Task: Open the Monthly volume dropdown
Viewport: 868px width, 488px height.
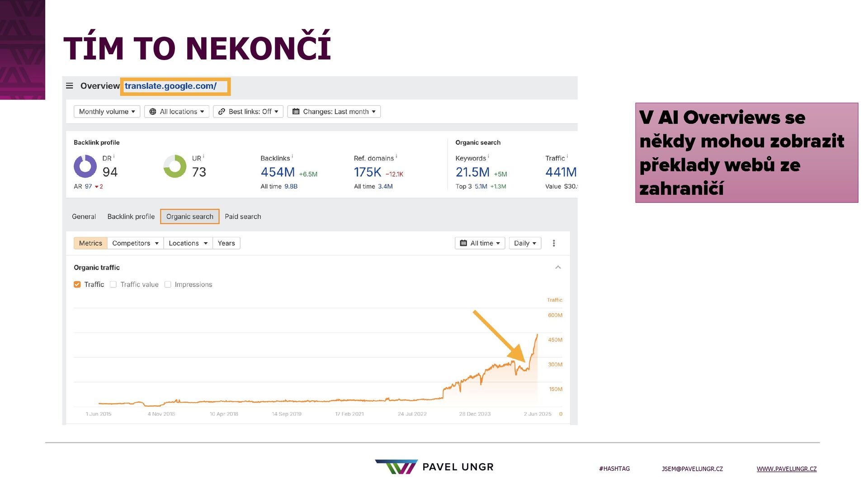Action: (x=107, y=112)
